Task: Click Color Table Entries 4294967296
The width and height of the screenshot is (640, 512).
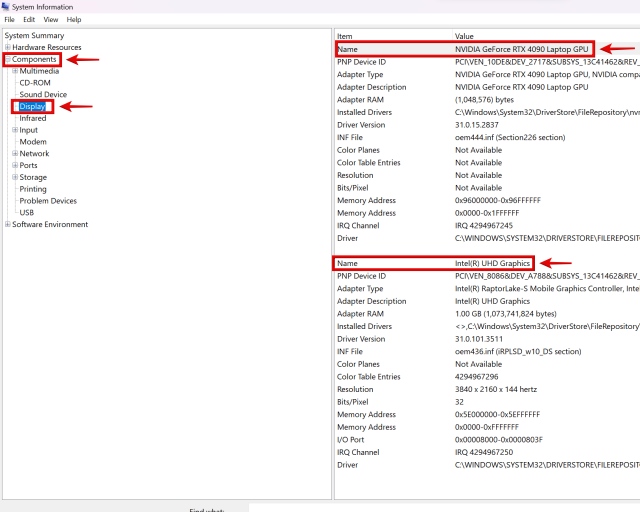Action: pyautogui.click(x=476, y=377)
